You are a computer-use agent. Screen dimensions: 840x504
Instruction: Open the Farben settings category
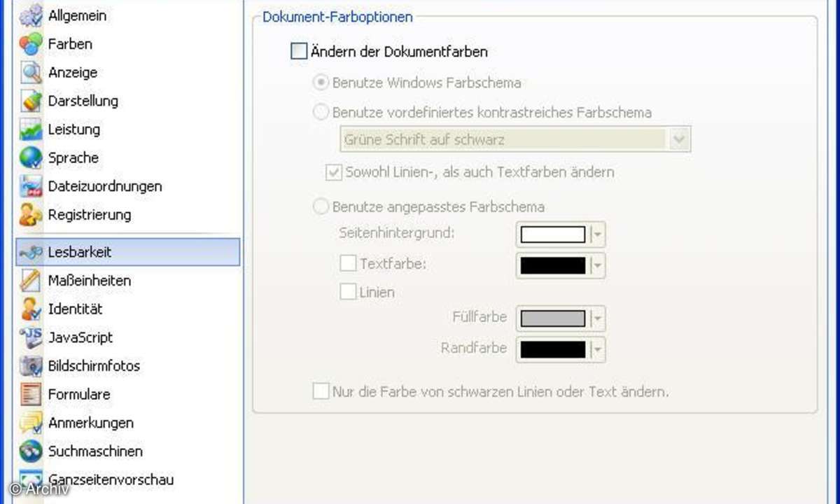coord(70,43)
